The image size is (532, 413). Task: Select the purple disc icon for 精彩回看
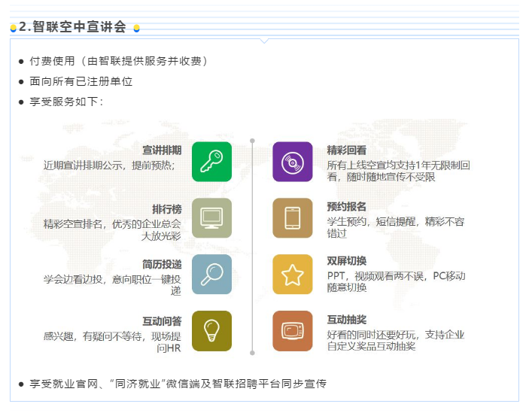pyautogui.click(x=292, y=162)
